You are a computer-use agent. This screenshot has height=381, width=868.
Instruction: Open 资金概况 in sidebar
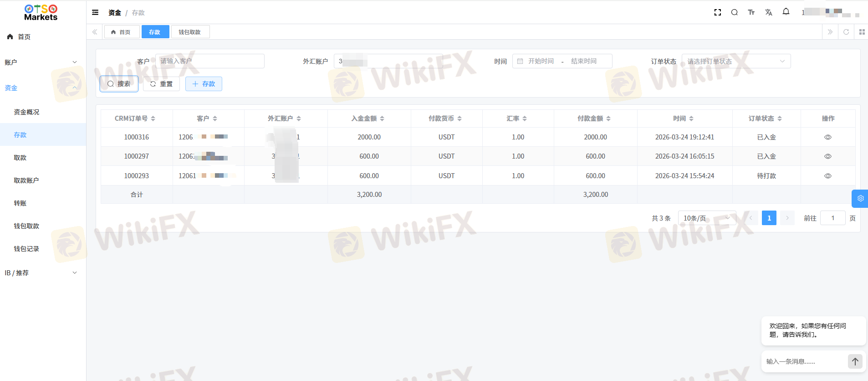[43, 112]
